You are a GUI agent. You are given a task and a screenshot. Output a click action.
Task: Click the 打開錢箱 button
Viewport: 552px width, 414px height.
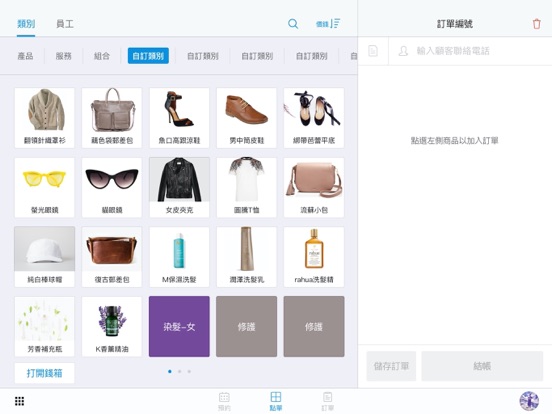(x=44, y=373)
